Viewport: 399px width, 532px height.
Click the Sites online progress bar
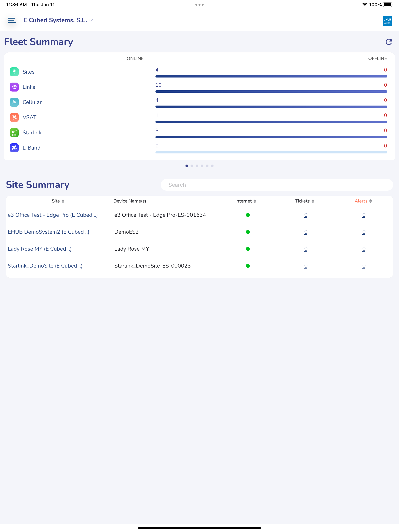(x=271, y=76)
